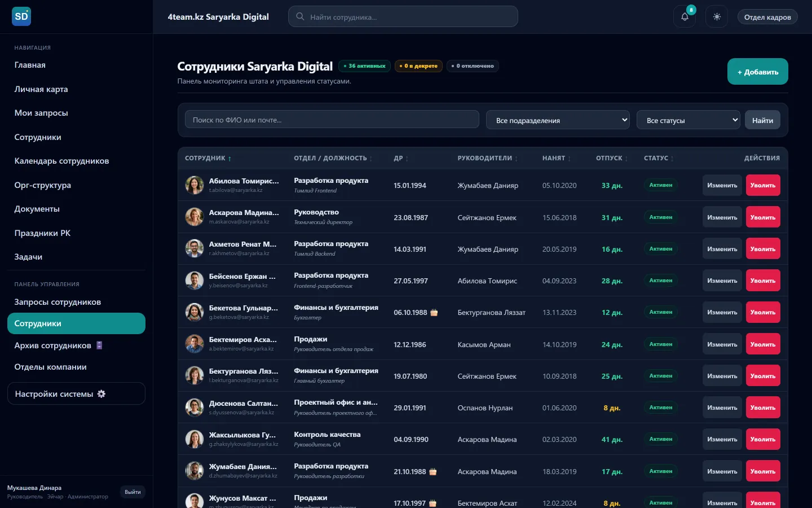The height and width of the screenshot is (508, 812).
Task: Click the birthday cake icon for Бекетова Гульнар
Action: pos(434,313)
